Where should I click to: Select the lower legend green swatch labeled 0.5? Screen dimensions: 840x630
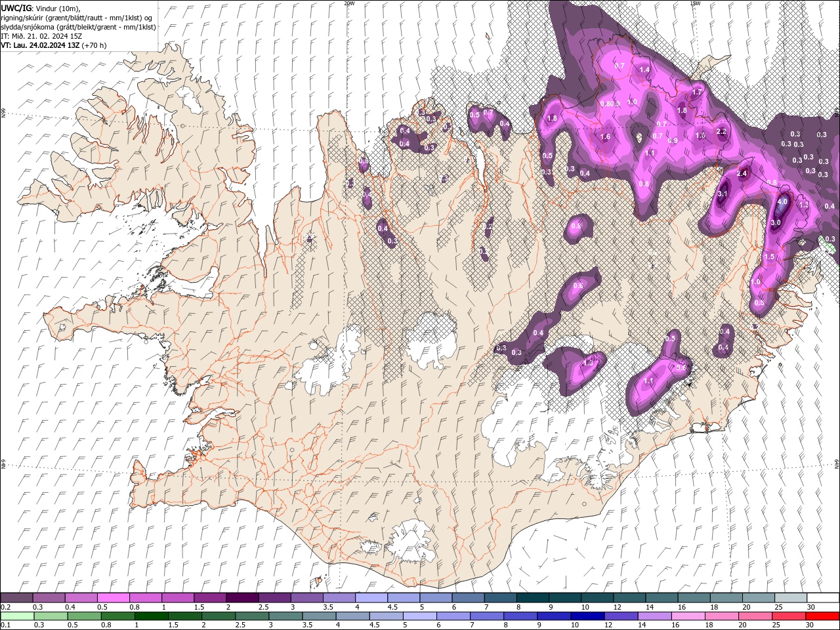pyautogui.click(x=84, y=616)
